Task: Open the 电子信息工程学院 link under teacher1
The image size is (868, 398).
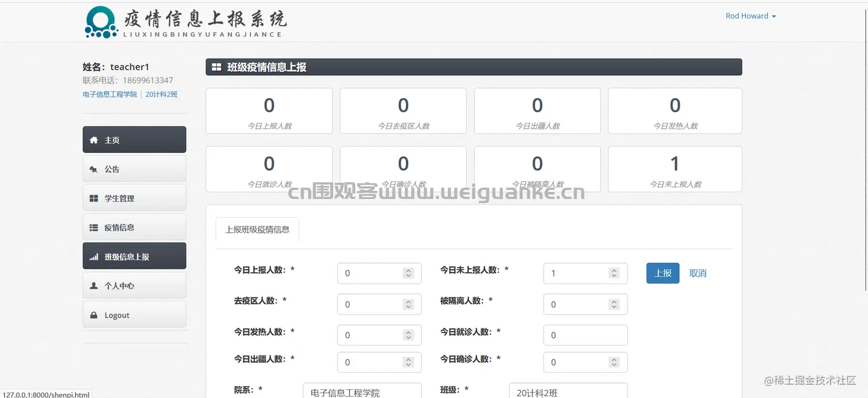Action: tap(110, 94)
